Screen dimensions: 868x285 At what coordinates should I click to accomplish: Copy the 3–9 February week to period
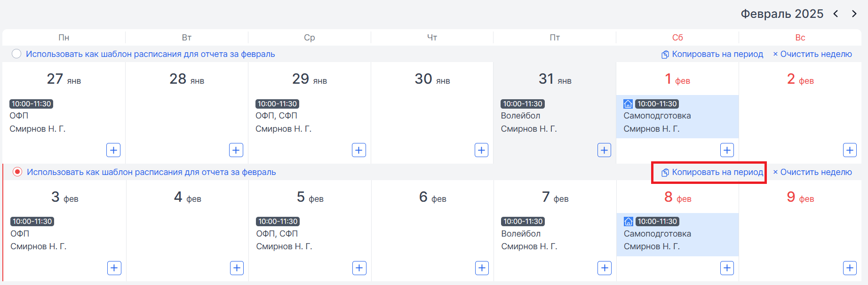[712, 172]
